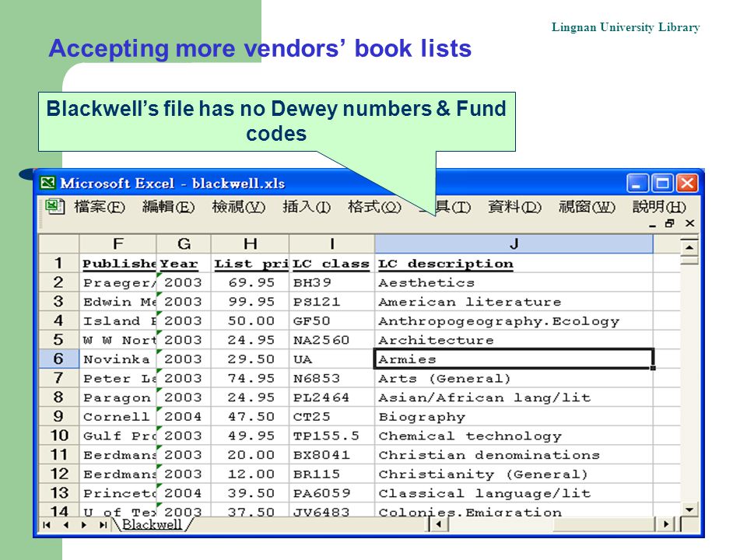Viewport: 747px width, 560px height.
Task: Select the cell 'Arts (General)'
Action: tap(514, 378)
